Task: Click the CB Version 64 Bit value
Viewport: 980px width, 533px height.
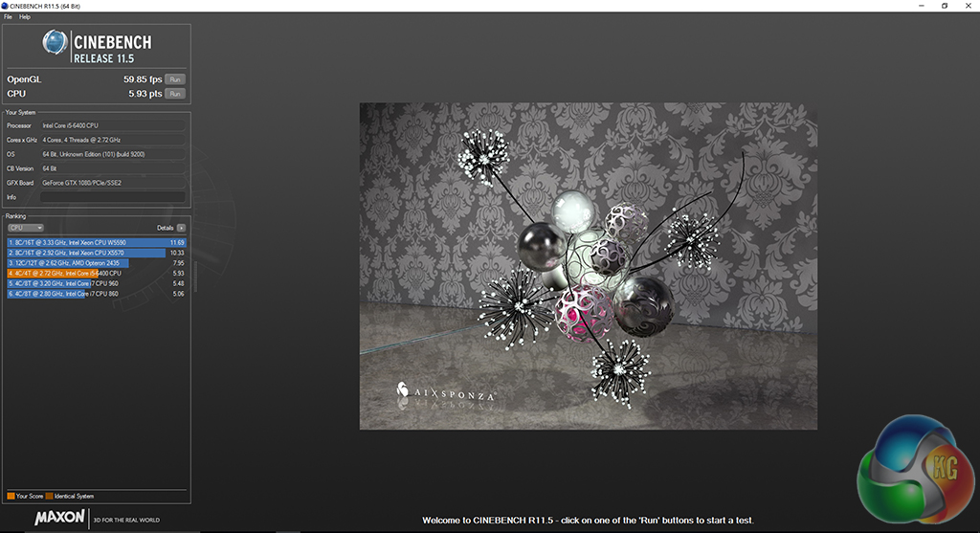Action: (x=113, y=168)
